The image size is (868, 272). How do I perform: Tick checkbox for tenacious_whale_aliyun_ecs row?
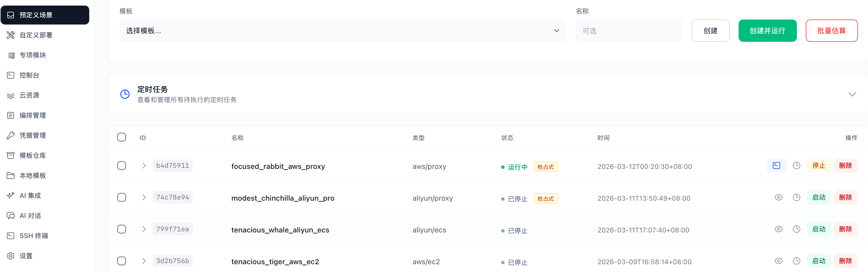(122, 229)
